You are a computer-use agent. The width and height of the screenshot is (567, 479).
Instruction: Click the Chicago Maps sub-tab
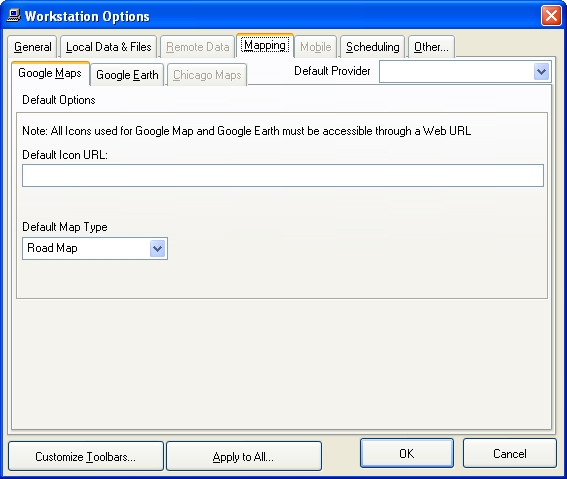tap(207, 75)
